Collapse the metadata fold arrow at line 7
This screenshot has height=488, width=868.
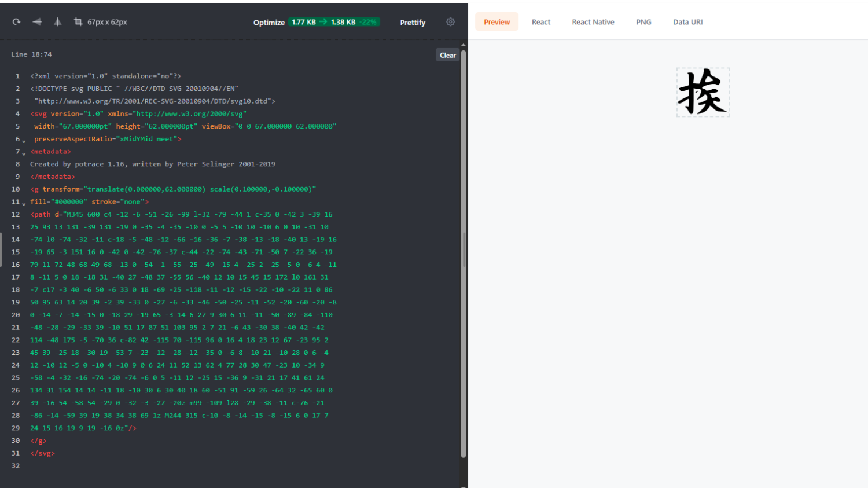pos(24,153)
